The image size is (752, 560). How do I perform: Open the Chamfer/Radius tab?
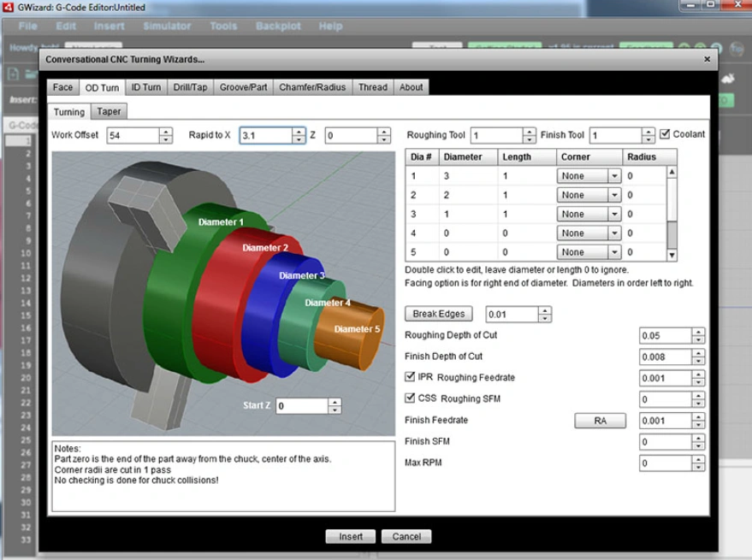pyautogui.click(x=313, y=86)
